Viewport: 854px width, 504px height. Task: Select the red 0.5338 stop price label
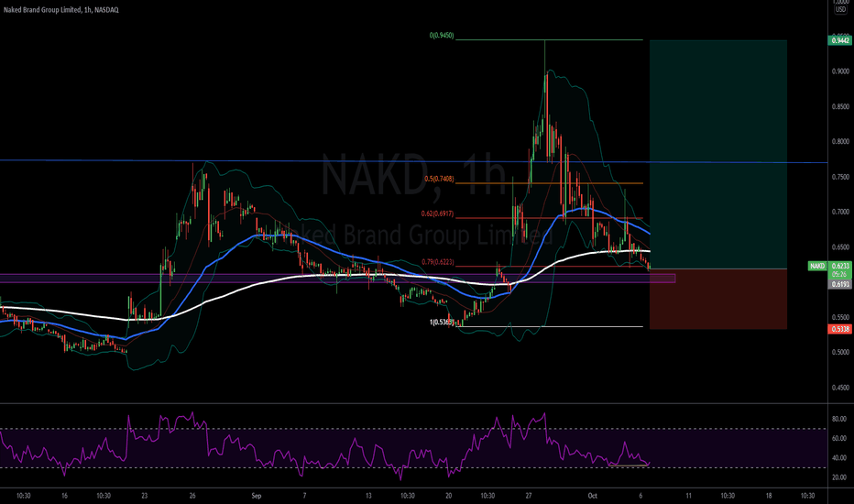[840, 329]
